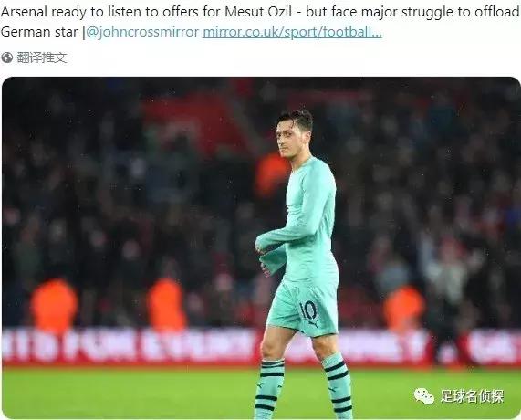Click the WeChat logo watermark
Image resolution: width=521 pixels, height=420 pixels.
pos(424,396)
